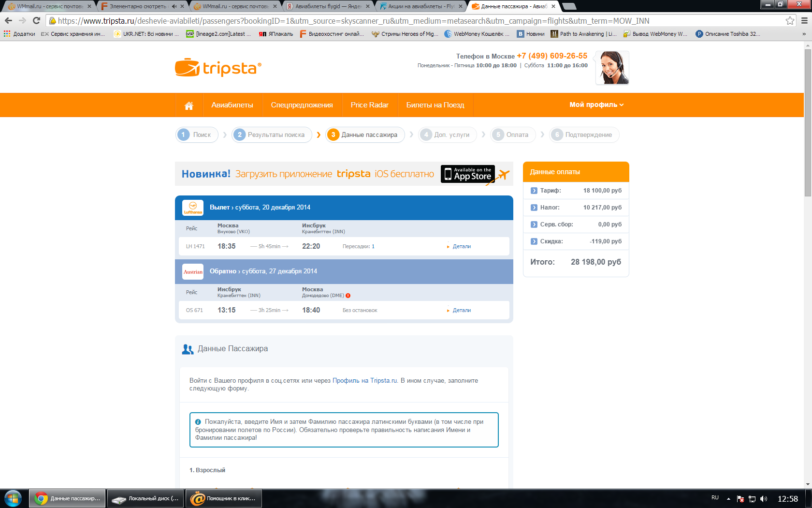Switch to Акции на авиабилеты tab
The width and height of the screenshot is (812, 508).
[x=420, y=6]
